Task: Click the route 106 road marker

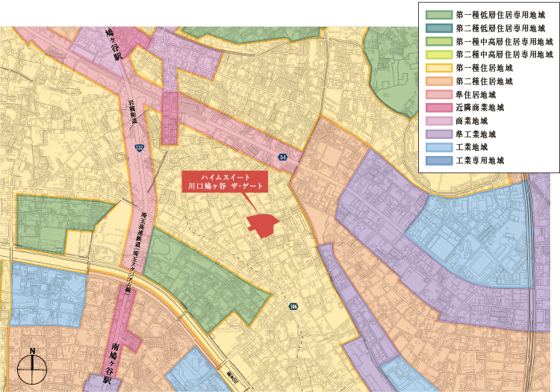Action: coord(293,306)
